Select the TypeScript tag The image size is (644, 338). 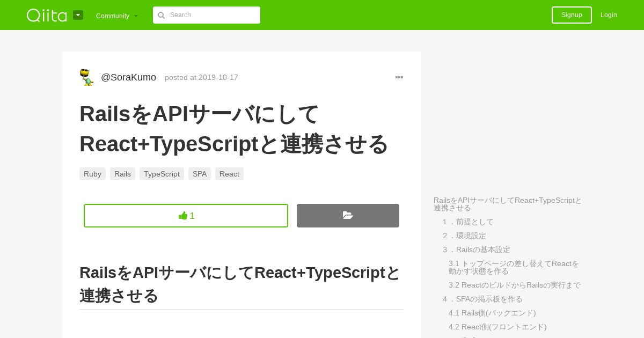coord(162,174)
